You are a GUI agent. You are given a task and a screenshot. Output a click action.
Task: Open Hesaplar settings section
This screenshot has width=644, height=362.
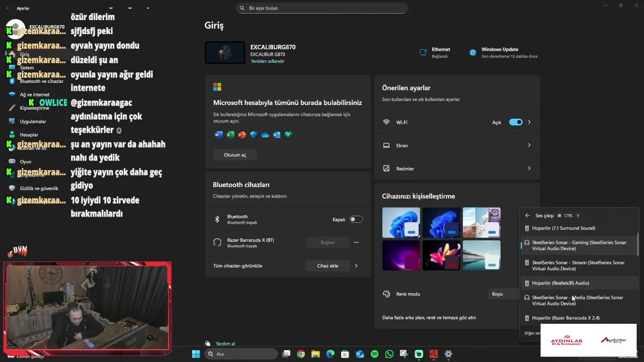[x=29, y=135]
